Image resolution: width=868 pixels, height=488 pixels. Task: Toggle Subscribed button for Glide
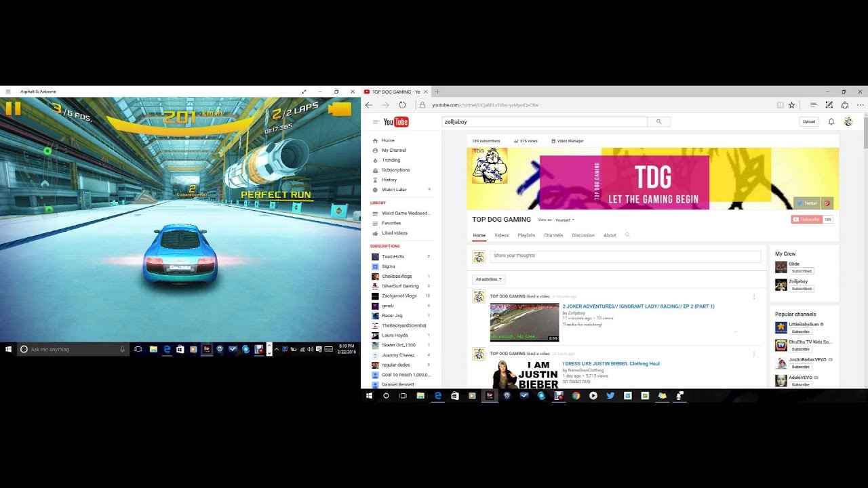pos(801,271)
